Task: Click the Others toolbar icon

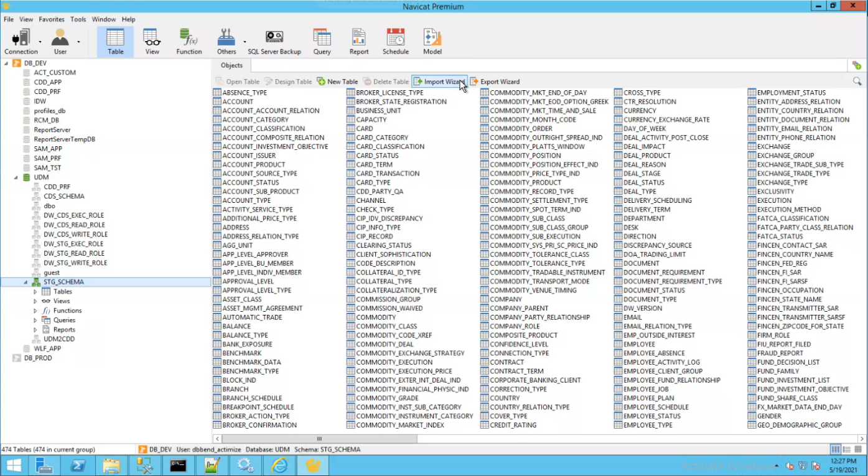Action: [x=226, y=42]
